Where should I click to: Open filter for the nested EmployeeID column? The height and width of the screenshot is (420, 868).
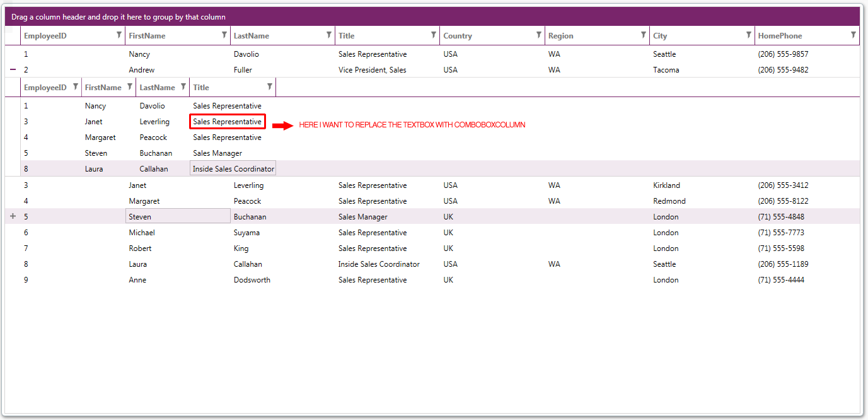pyautogui.click(x=76, y=87)
